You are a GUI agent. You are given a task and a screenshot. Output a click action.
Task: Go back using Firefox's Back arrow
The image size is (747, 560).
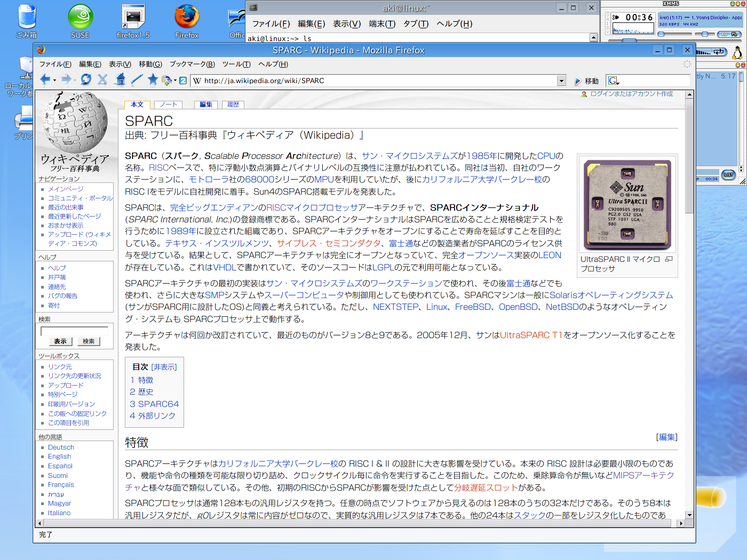click(x=45, y=80)
